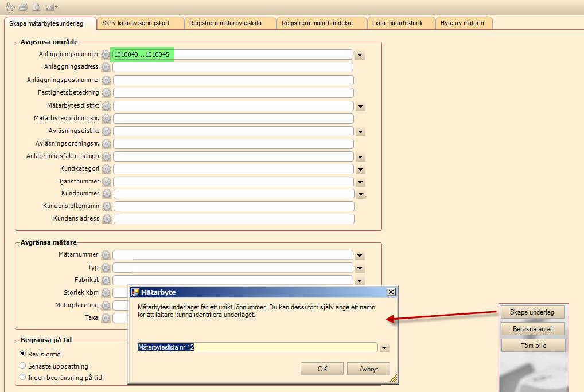The image size is (584, 392).
Task: Focus the Anläggningspostnummer input field
Action: click(x=233, y=80)
